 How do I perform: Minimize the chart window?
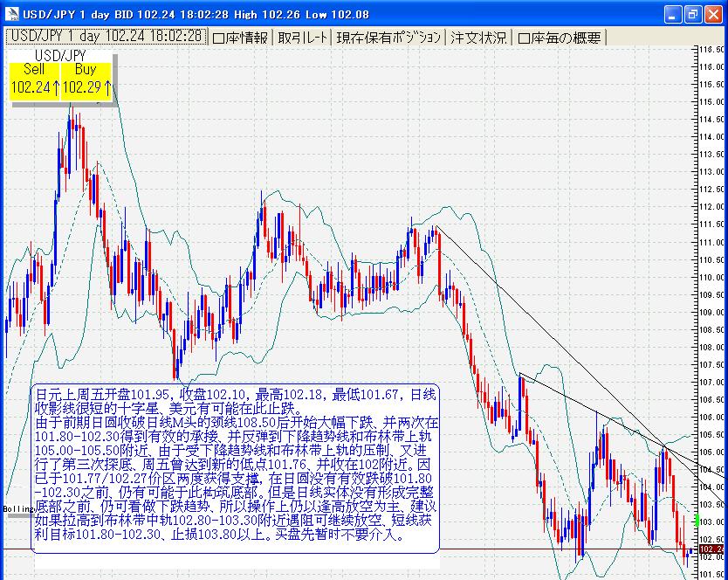[672, 14]
